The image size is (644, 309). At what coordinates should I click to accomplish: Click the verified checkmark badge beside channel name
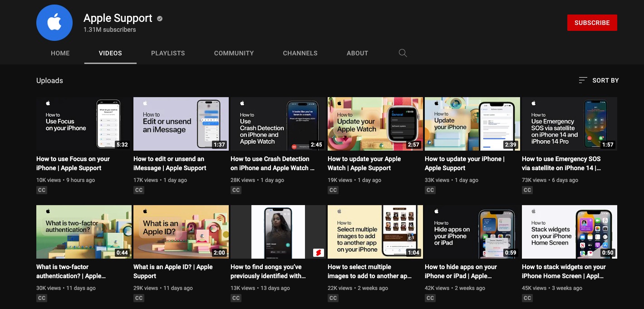(160, 19)
